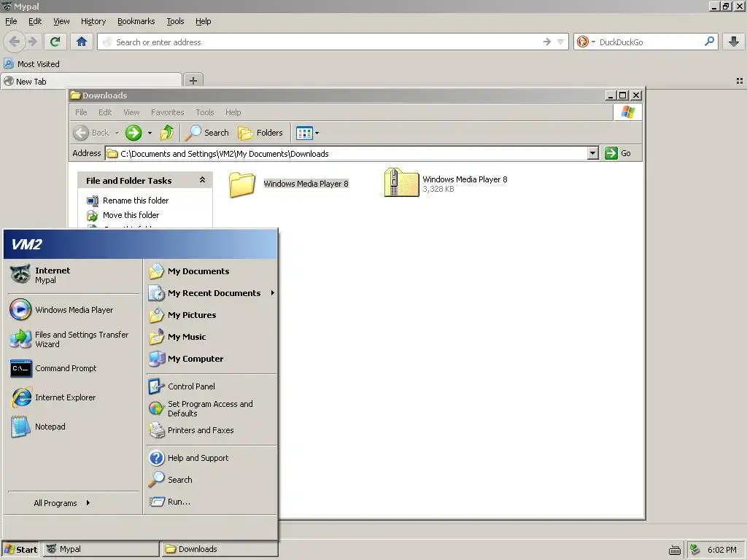Open Set Program Access and Defaults
Viewport: 747px width, 560px height.
pos(211,408)
